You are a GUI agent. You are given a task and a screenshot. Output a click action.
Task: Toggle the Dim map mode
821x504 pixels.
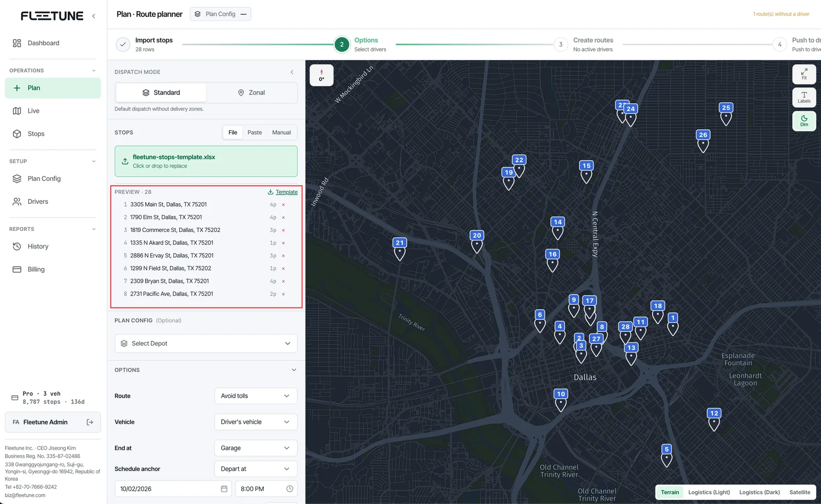[804, 121]
